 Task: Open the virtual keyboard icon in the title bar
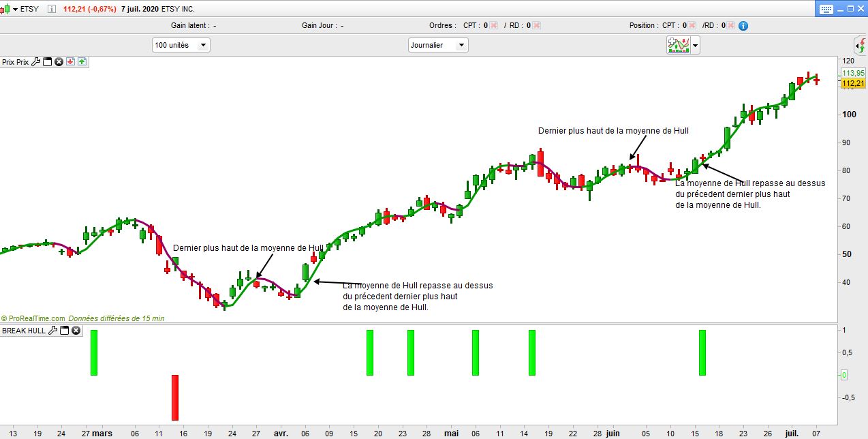pyautogui.click(x=826, y=9)
